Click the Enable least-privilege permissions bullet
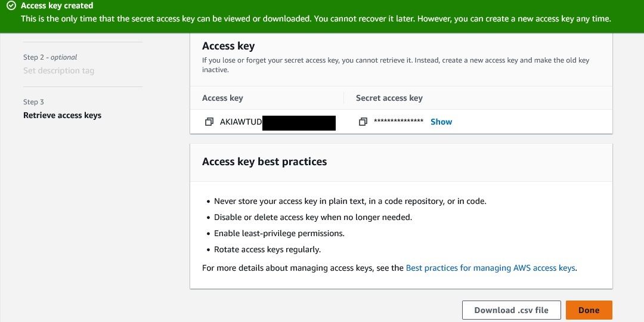644x322 pixels. [279, 233]
